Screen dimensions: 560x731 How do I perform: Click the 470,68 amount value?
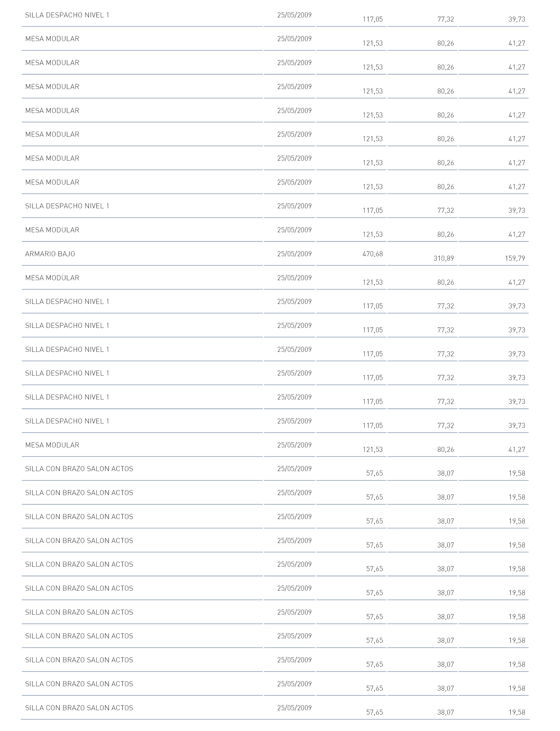pyautogui.click(x=373, y=254)
